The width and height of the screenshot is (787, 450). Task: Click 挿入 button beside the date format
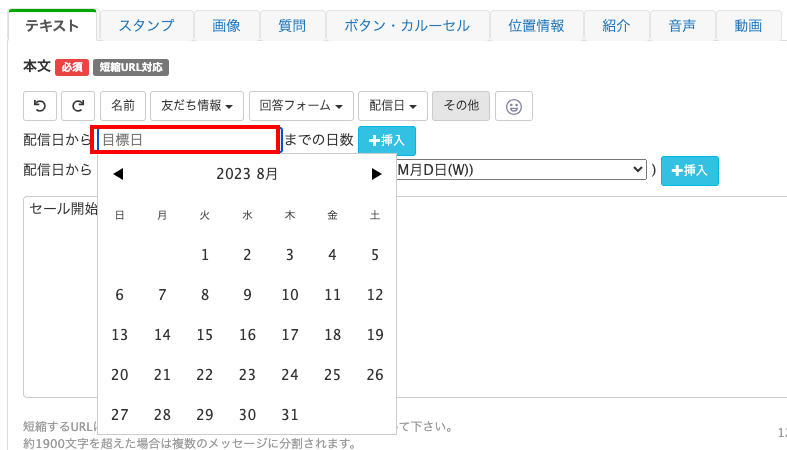click(x=689, y=171)
